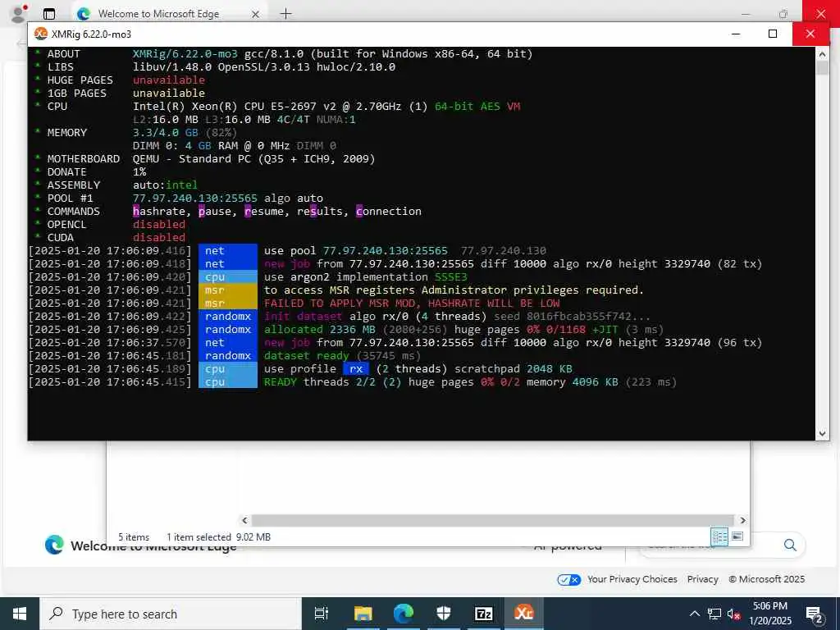Open a new Edge tab with plus button

[x=286, y=14]
